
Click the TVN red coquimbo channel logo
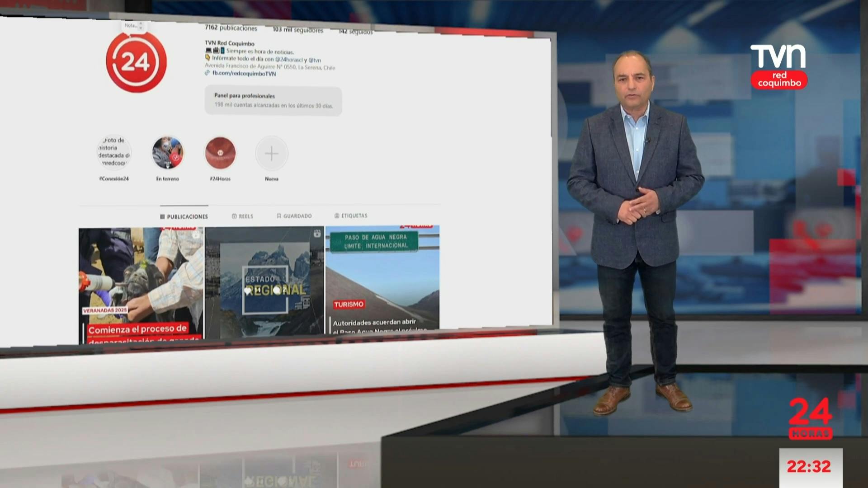[778, 66]
